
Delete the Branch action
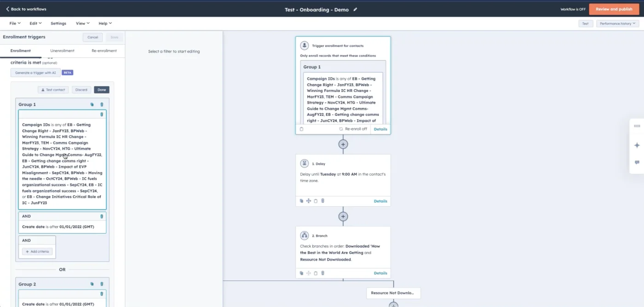[x=322, y=273]
